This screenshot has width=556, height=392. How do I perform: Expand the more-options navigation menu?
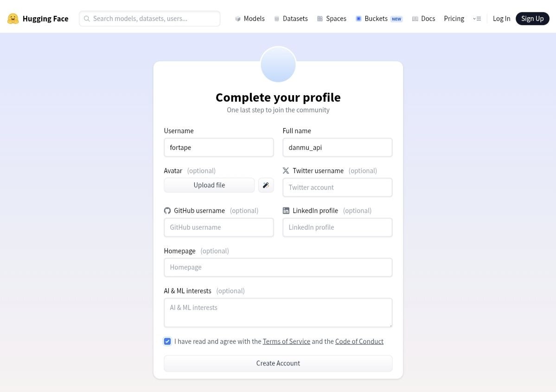coord(477,19)
